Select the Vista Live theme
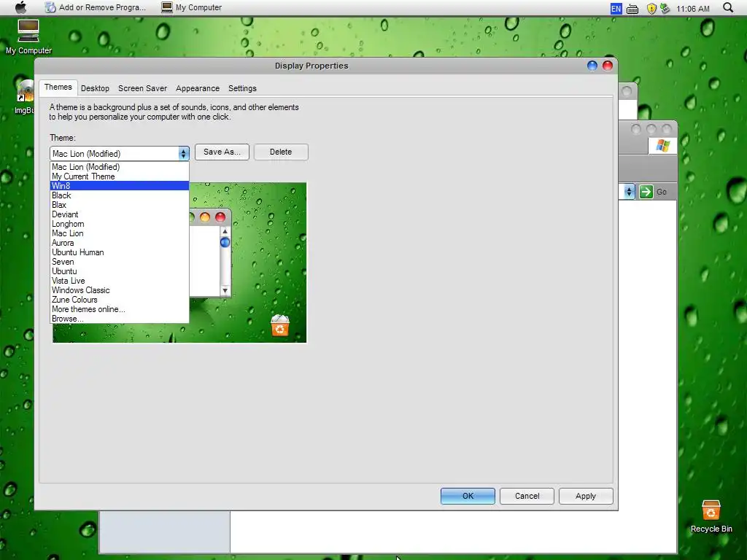Screen dimensions: 747x560 tap(119, 281)
